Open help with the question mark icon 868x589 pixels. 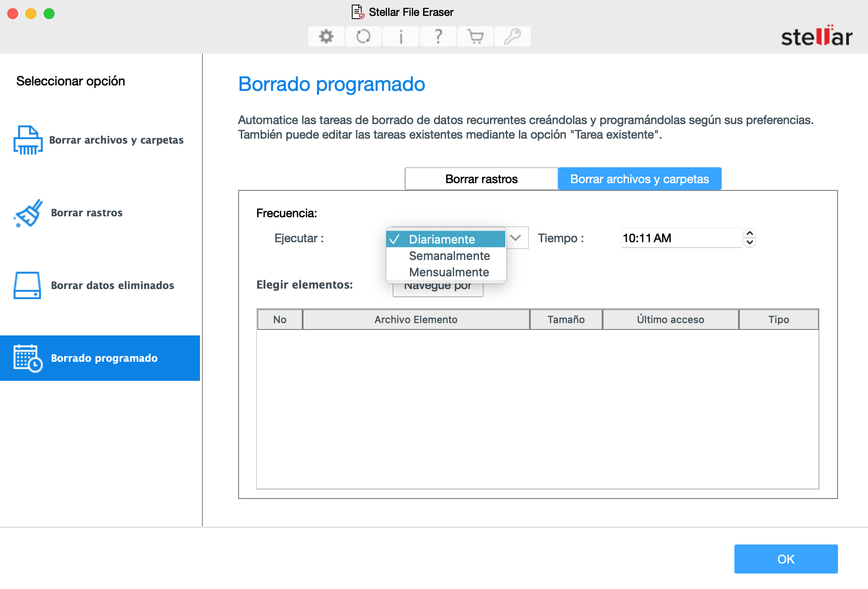tap(438, 36)
